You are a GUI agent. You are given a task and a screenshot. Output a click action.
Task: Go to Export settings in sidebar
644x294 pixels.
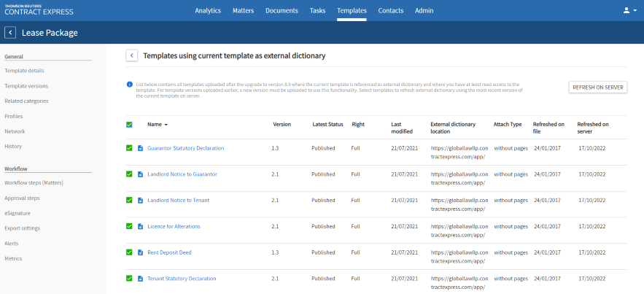click(22, 228)
